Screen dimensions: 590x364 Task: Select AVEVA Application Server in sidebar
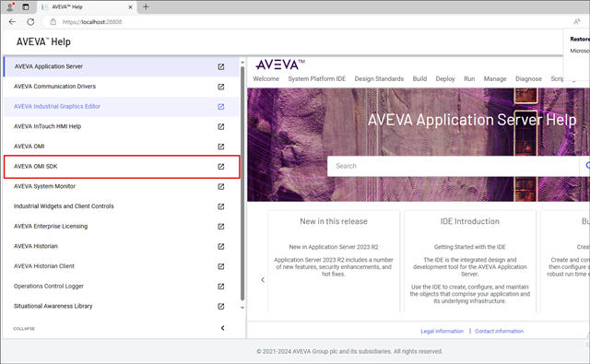click(x=121, y=66)
